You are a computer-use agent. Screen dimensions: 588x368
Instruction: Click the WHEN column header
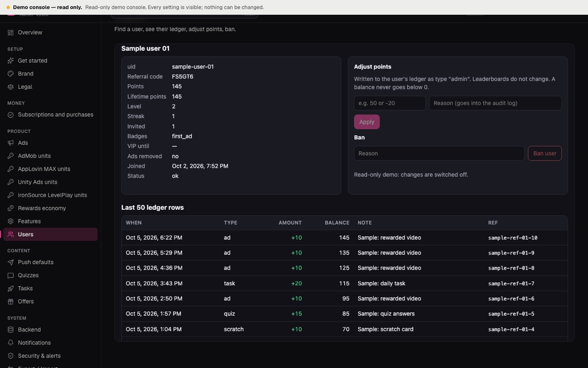(134, 223)
